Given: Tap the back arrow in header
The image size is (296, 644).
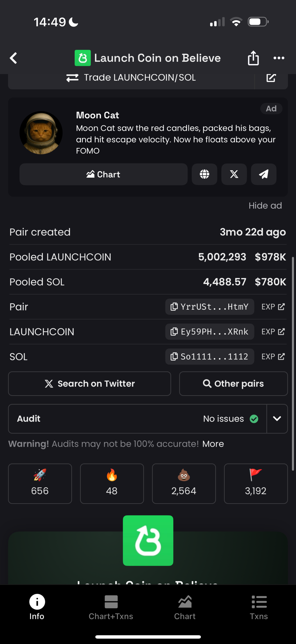Looking at the screenshot, I should pyautogui.click(x=13, y=58).
